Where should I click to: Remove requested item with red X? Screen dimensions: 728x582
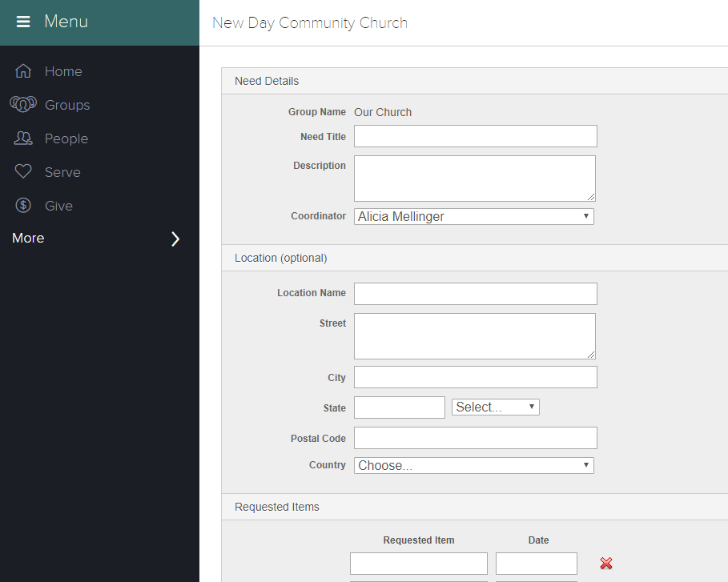(606, 564)
